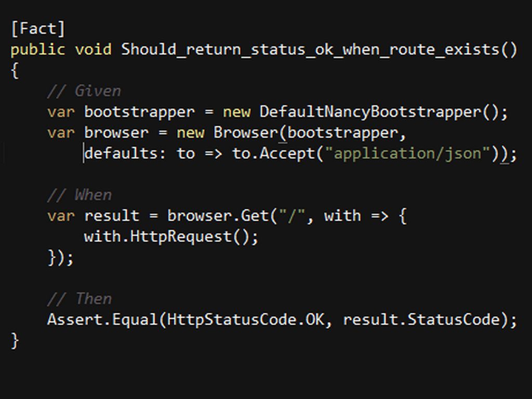Click the Get method on browser
The height and width of the screenshot is (399, 532).
point(255,216)
